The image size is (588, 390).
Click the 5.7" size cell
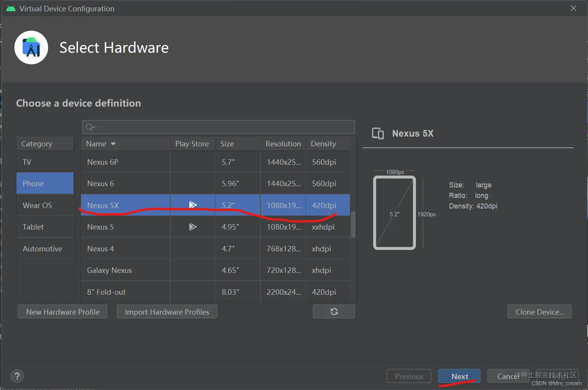(x=238, y=162)
